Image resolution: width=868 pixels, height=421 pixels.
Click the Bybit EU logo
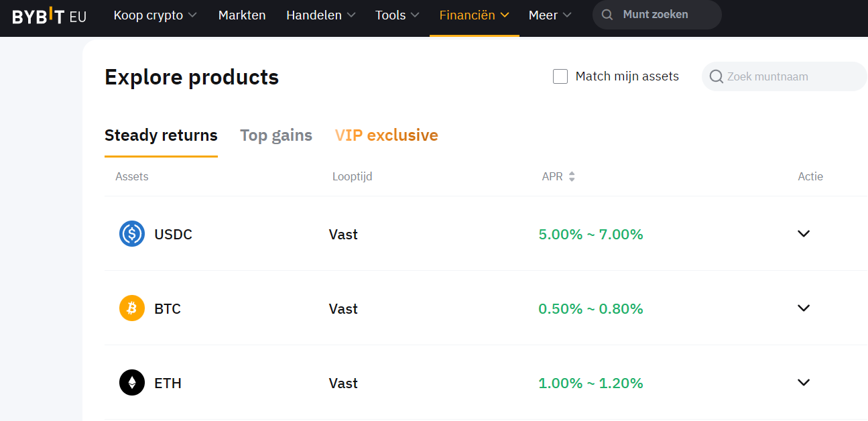tap(50, 15)
